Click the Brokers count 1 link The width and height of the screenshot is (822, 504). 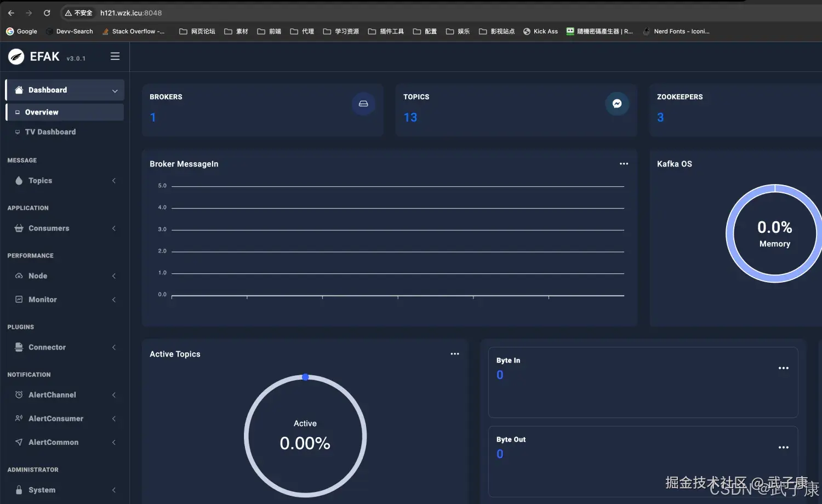153,117
